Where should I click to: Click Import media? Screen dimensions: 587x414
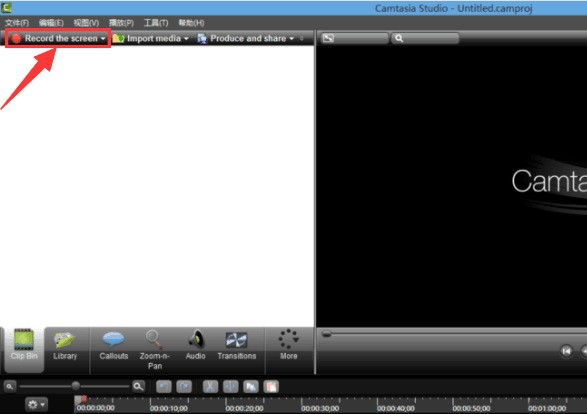[x=147, y=38]
